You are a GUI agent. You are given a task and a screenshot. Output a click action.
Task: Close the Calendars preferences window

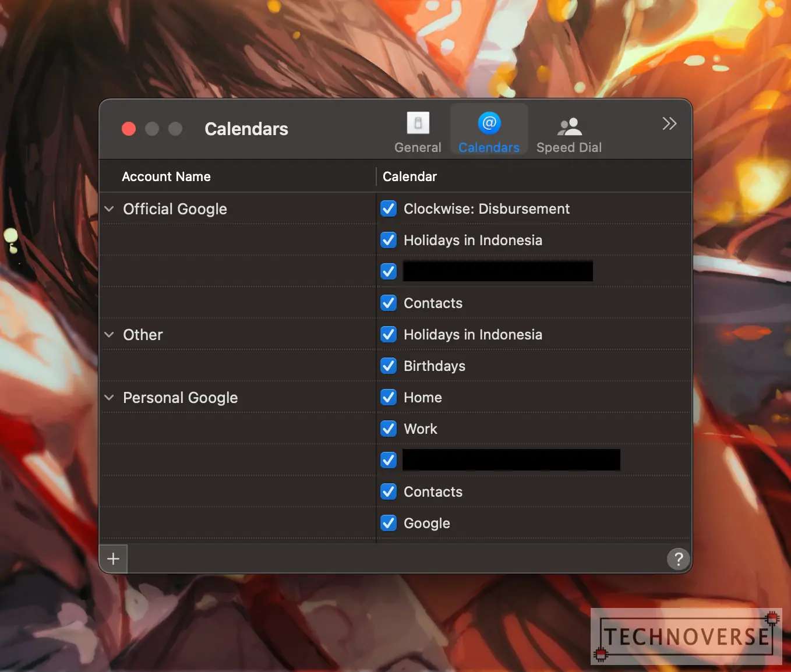point(129,129)
